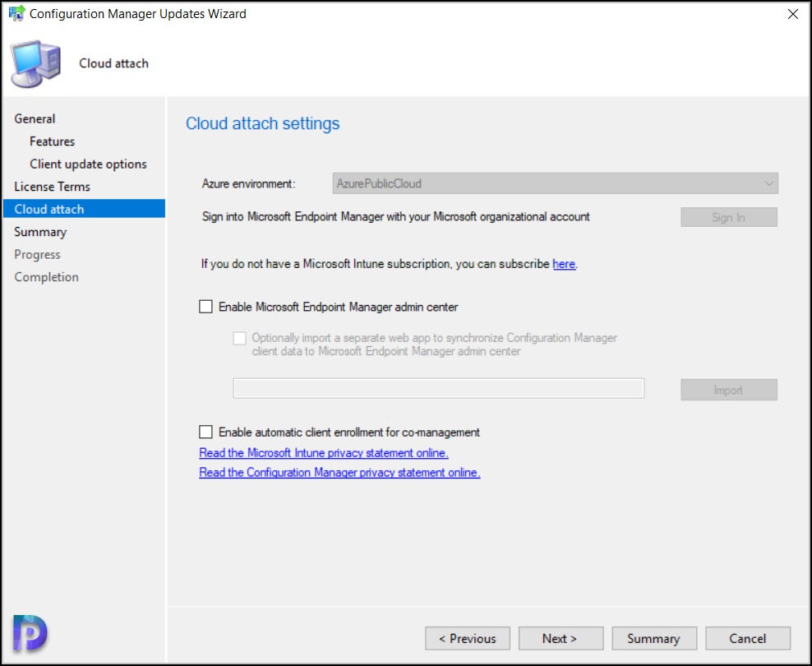This screenshot has height=666, width=812.
Task: Select General in the wizard sidebar
Action: [x=35, y=118]
